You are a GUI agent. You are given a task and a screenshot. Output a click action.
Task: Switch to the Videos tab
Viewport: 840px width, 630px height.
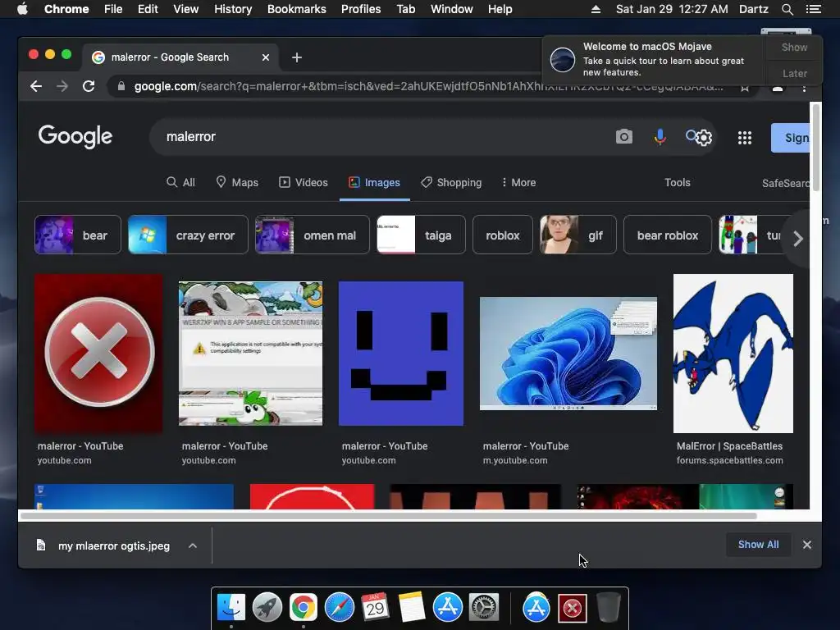click(304, 183)
